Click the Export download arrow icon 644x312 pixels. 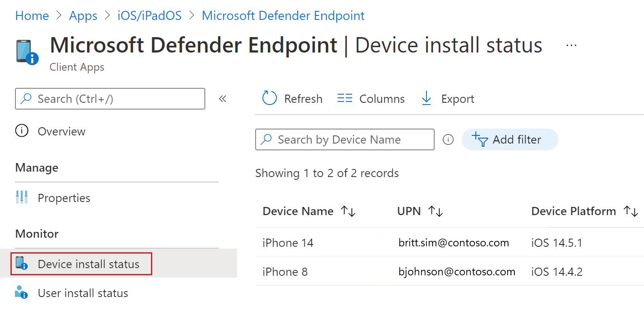(426, 98)
